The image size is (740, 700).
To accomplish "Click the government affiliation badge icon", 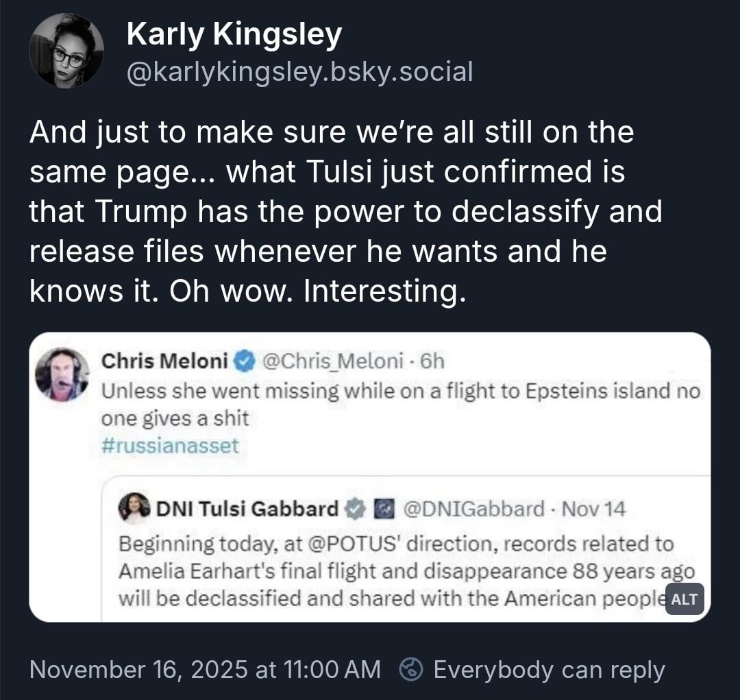I will tap(379, 509).
